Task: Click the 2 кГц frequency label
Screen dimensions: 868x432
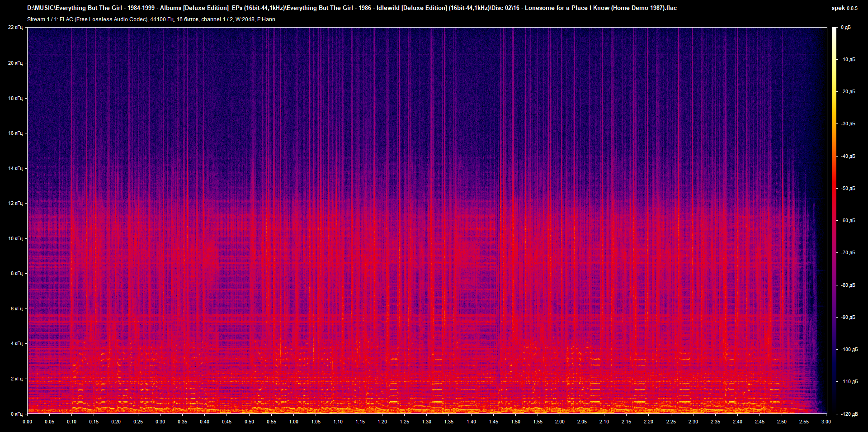Action: pos(17,379)
